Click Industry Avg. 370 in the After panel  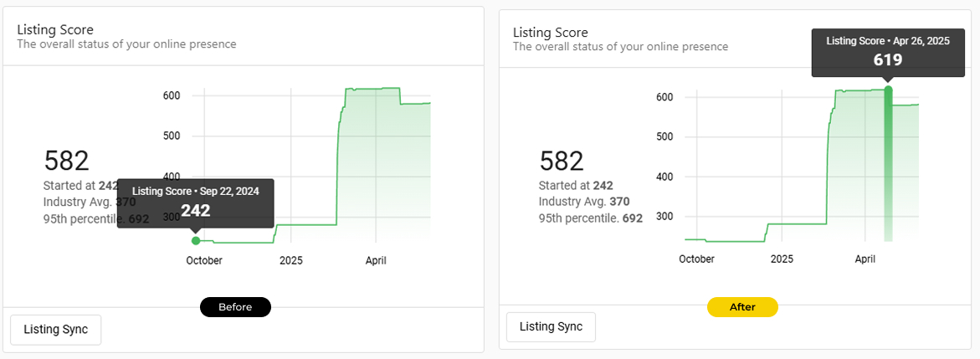(583, 202)
